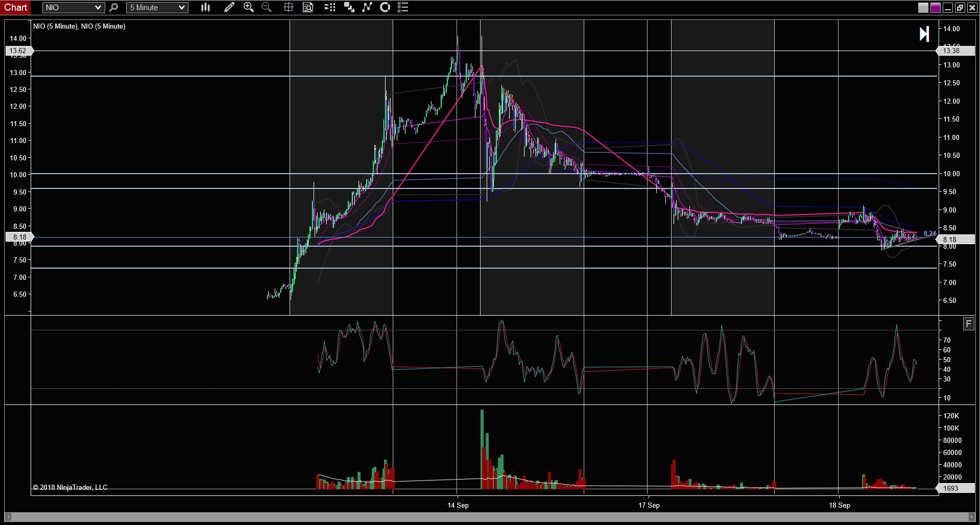Click the zoom in magnifier icon
Viewport: 980px width, 525px height.
click(x=249, y=7)
